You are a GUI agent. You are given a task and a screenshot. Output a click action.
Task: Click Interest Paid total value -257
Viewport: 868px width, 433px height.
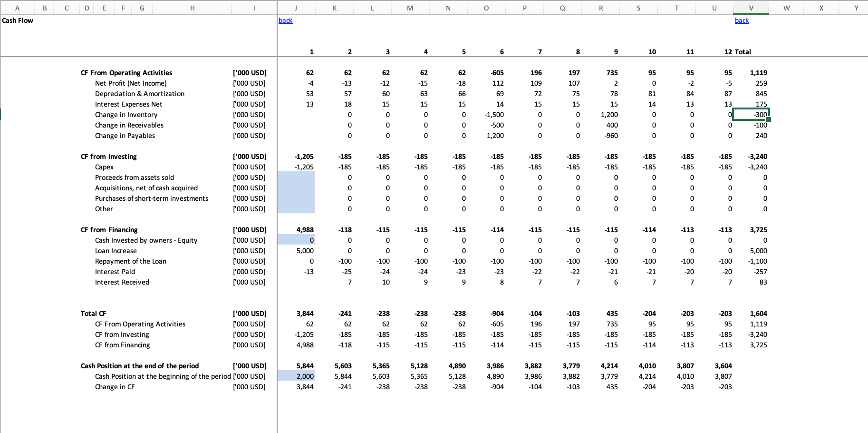click(761, 272)
